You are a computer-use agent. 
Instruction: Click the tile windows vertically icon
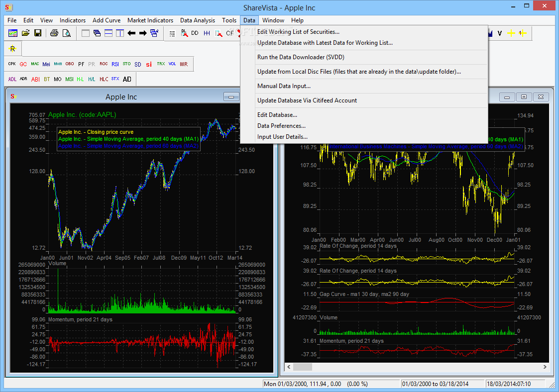click(x=120, y=33)
